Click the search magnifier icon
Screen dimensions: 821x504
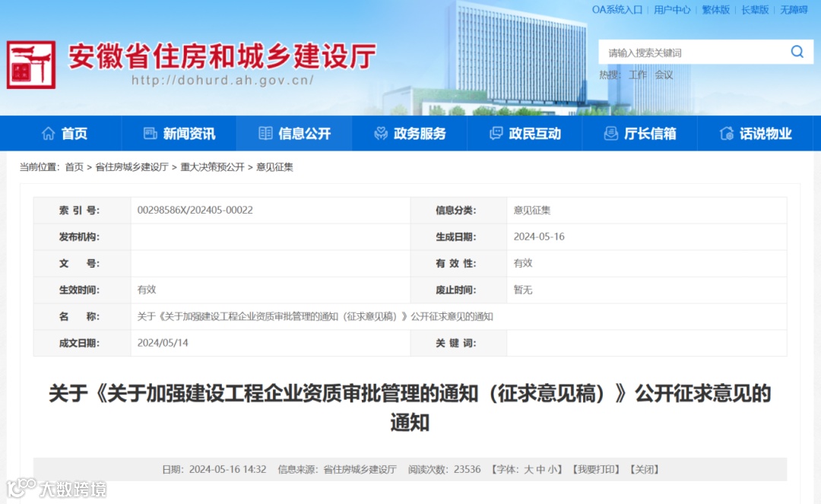(x=797, y=51)
